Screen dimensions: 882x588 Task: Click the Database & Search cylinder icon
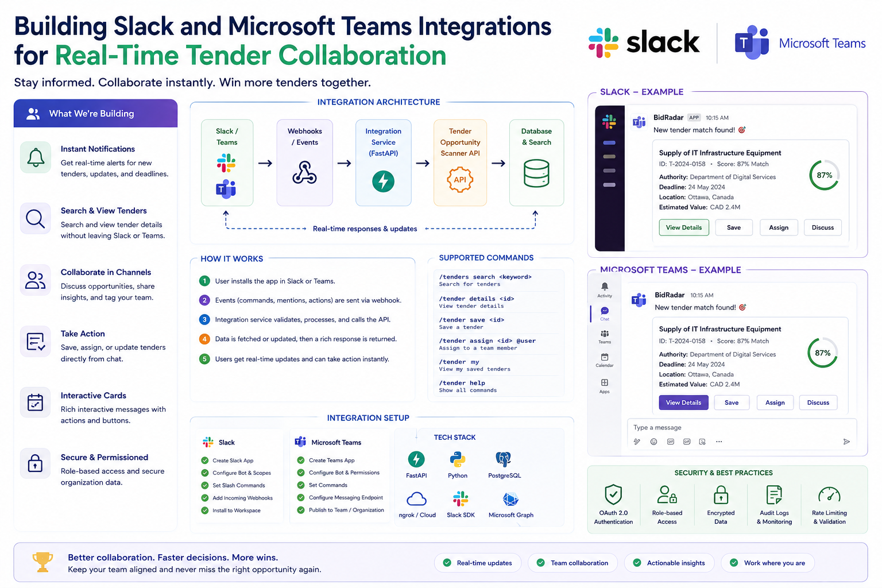point(536,173)
